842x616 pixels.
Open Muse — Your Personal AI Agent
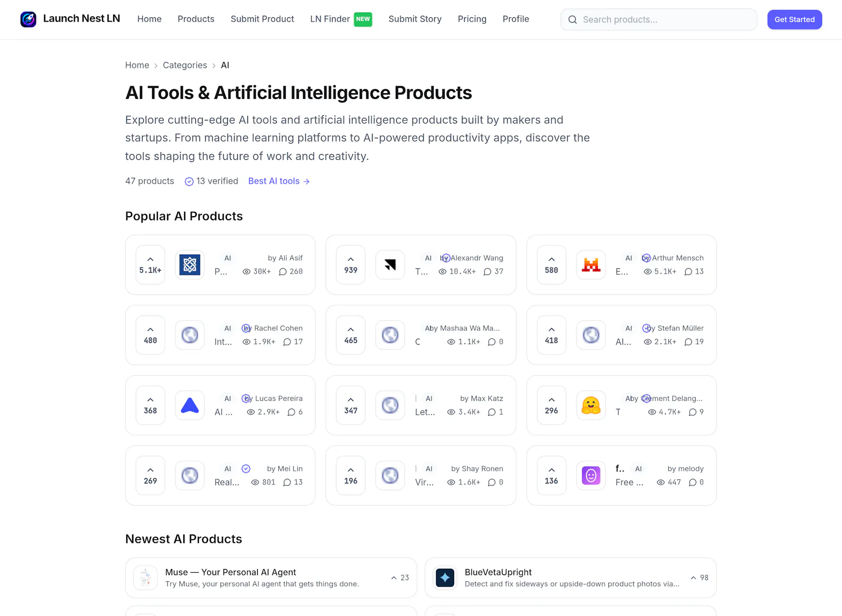230,572
